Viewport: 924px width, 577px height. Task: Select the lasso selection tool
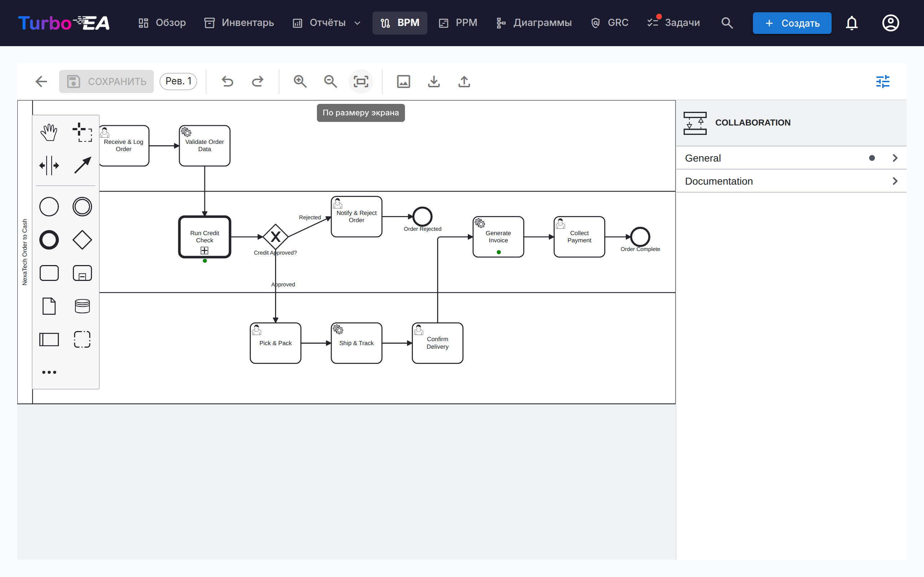point(82,132)
